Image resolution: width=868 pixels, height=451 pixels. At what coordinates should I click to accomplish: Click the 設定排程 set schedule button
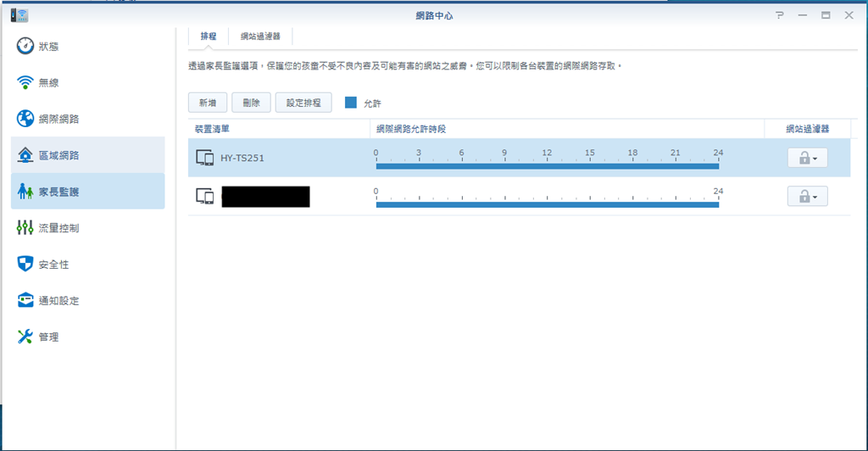[303, 103]
